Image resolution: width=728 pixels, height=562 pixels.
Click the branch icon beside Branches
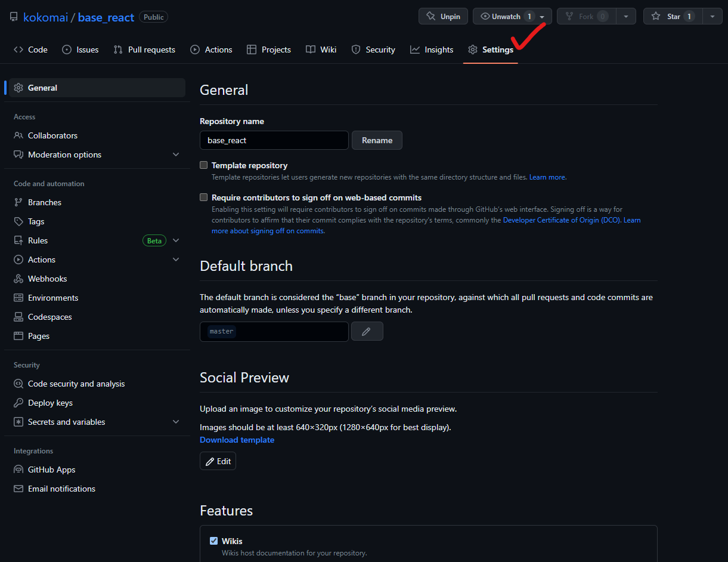18,202
